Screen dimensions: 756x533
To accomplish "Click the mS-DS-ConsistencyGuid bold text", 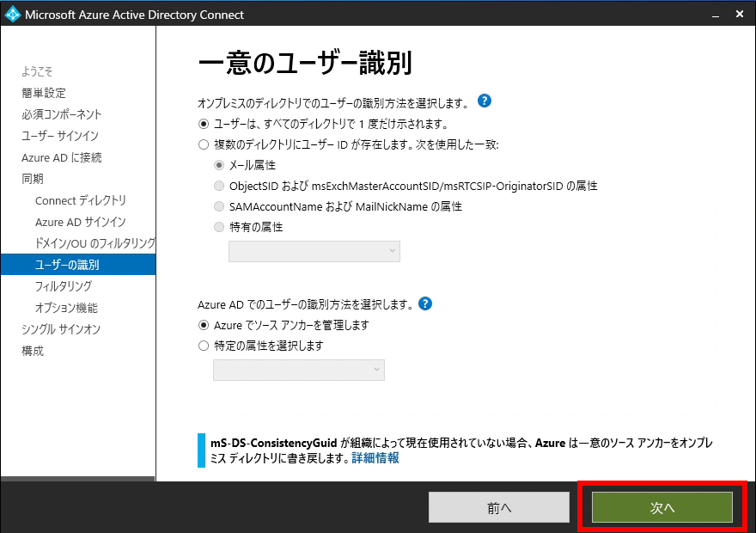I will 274,443.
